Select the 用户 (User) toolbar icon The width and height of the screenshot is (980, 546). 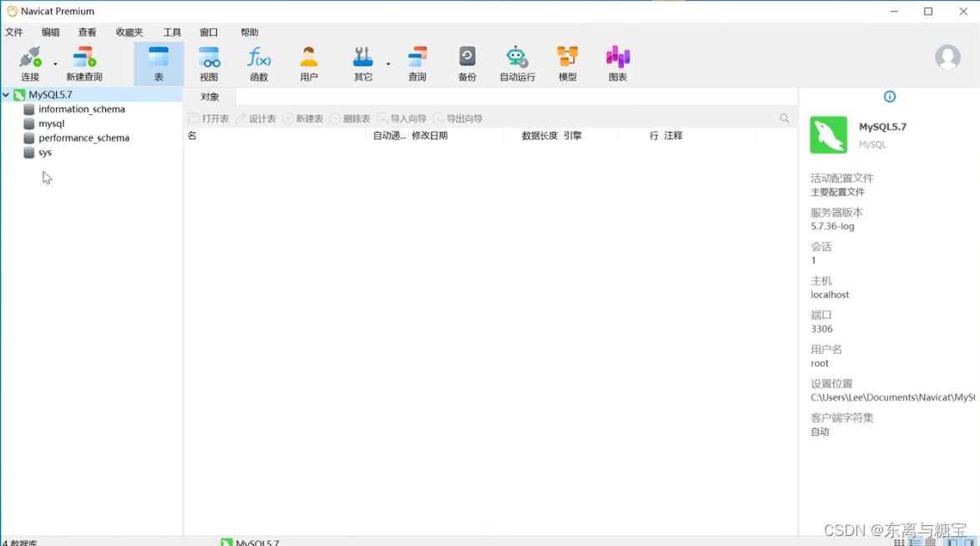tap(309, 58)
